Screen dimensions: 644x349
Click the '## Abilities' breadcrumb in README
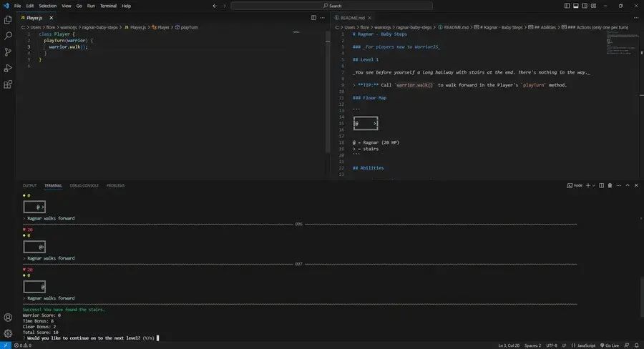pos(542,27)
